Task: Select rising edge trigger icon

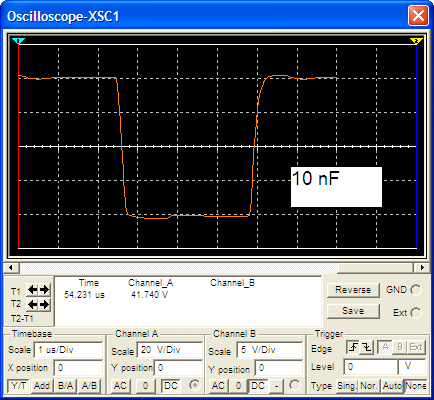Action: 353,348
